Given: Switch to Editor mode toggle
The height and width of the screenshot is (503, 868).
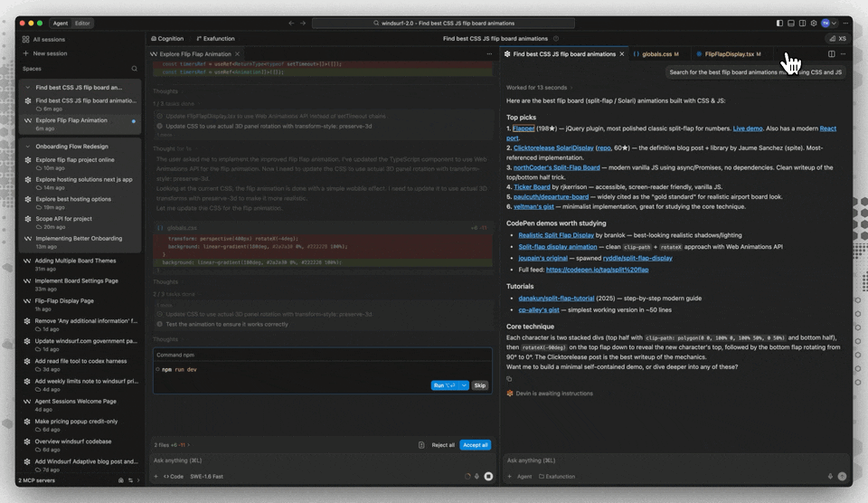Looking at the screenshot, I should click(x=82, y=24).
